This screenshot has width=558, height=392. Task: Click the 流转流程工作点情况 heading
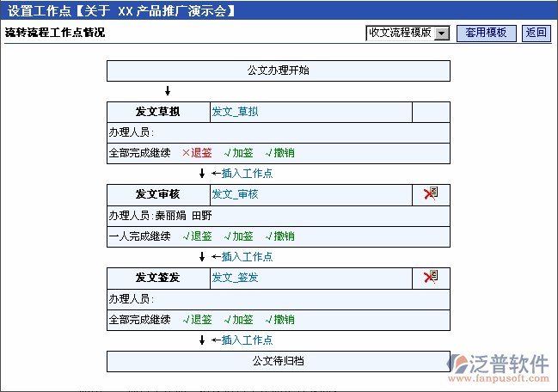(x=55, y=33)
